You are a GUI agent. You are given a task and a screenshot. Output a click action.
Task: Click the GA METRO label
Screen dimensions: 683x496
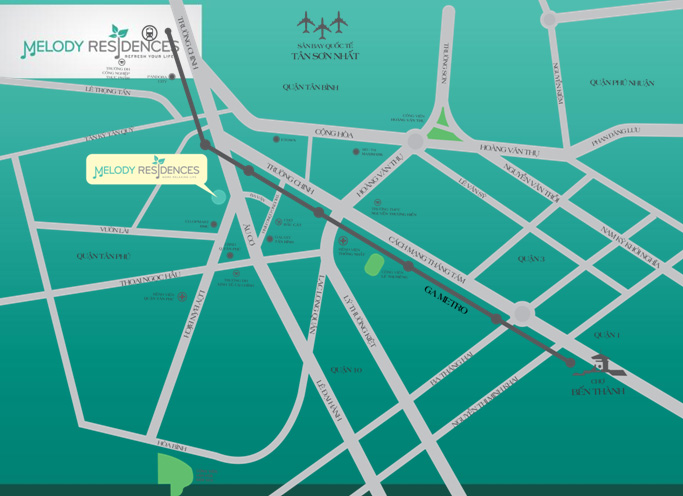click(x=446, y=294)
